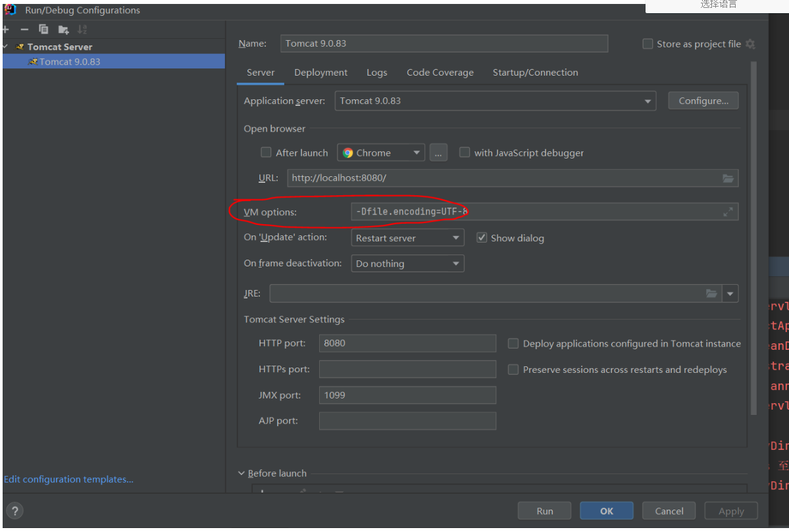The image size is (789, 532).
Task: Click the Tomcat Server Settings heading
Action: tap(294, 320)
